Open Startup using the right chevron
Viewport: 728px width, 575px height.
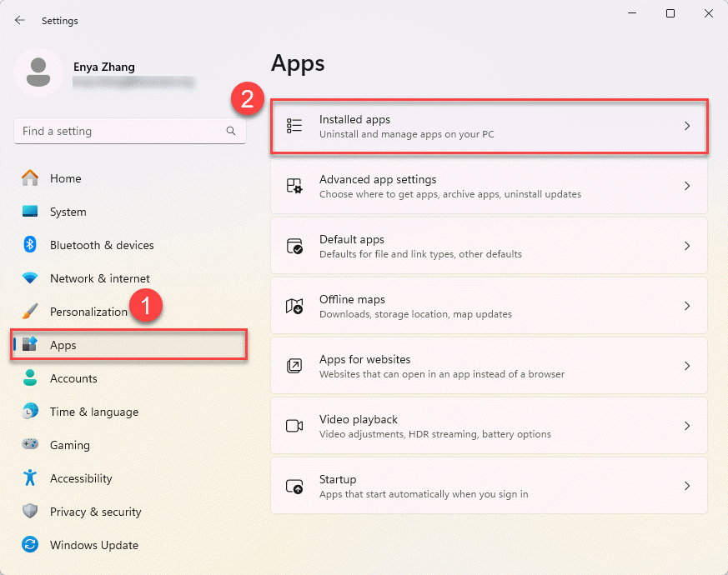coord(687,486)
